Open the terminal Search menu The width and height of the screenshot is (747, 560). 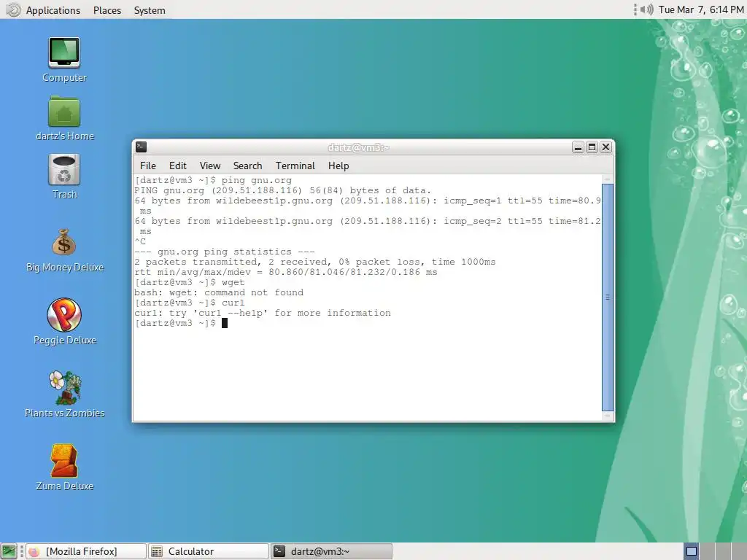(x=248, y=166)
